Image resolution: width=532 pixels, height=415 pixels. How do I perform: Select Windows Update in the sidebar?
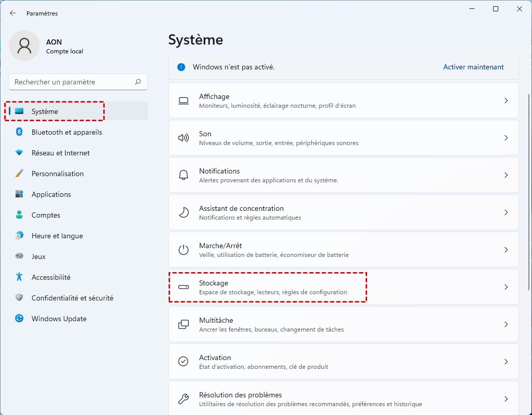(x=59, y=319)
